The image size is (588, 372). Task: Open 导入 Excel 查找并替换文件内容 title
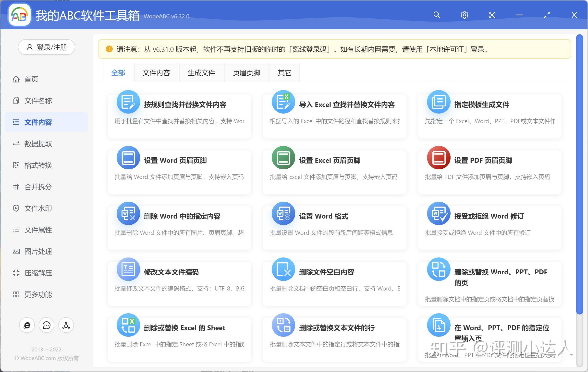click(347, 105)
